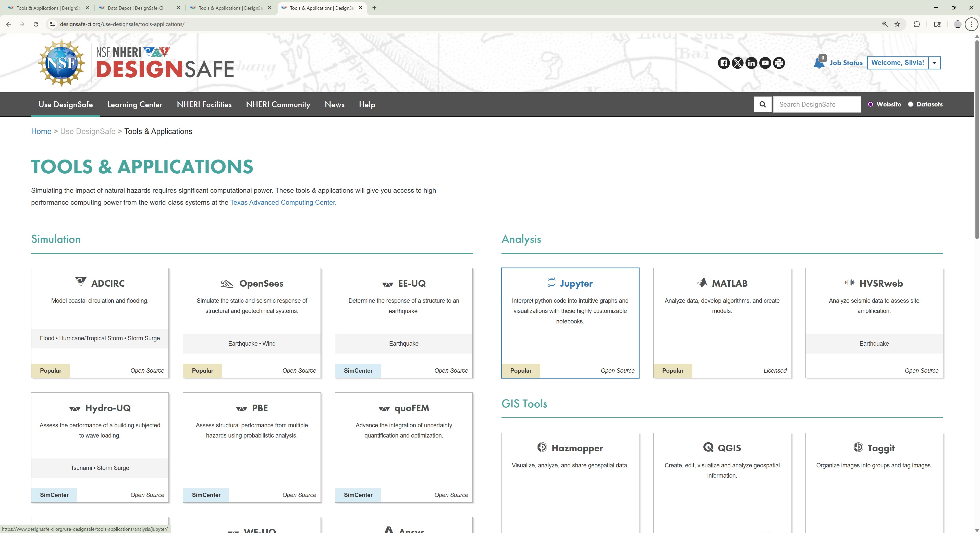Viewport: 980px width, 533px height.
Task: Click the notification bell icon
Action: 819,63
